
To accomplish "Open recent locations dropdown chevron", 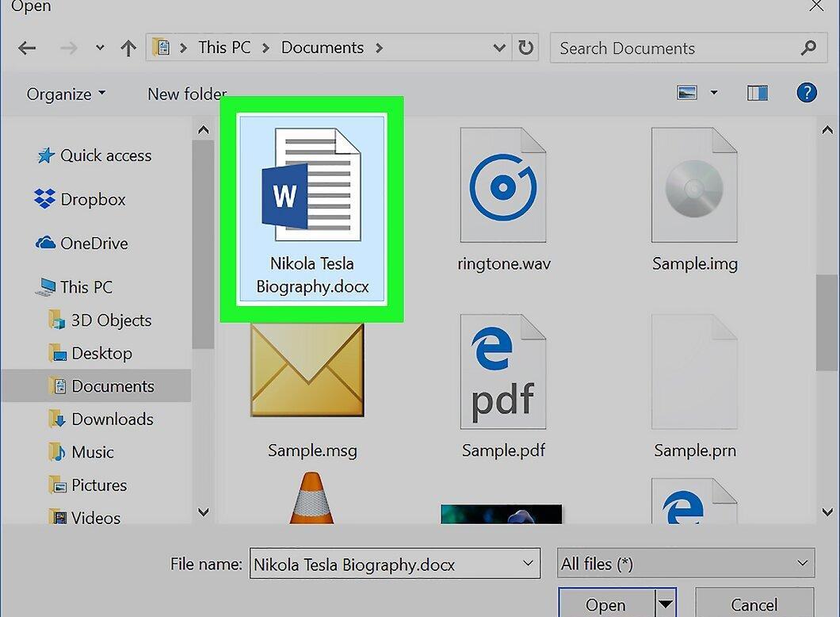I will [x=100, y=48].
